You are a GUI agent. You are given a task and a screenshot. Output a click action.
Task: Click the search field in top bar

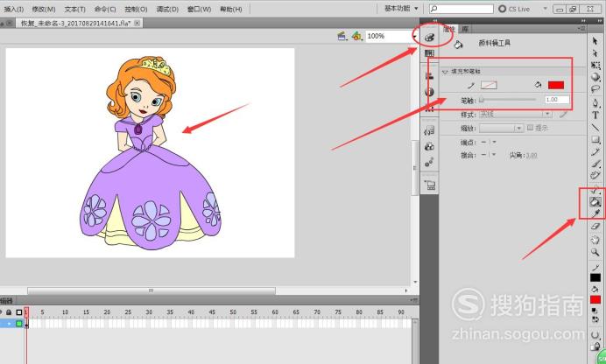coord(462,9)
